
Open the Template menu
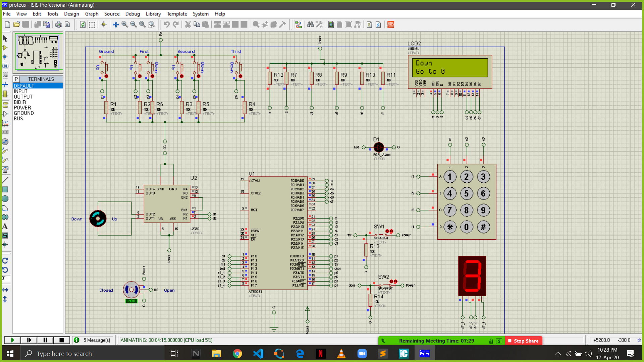point(177,14)
